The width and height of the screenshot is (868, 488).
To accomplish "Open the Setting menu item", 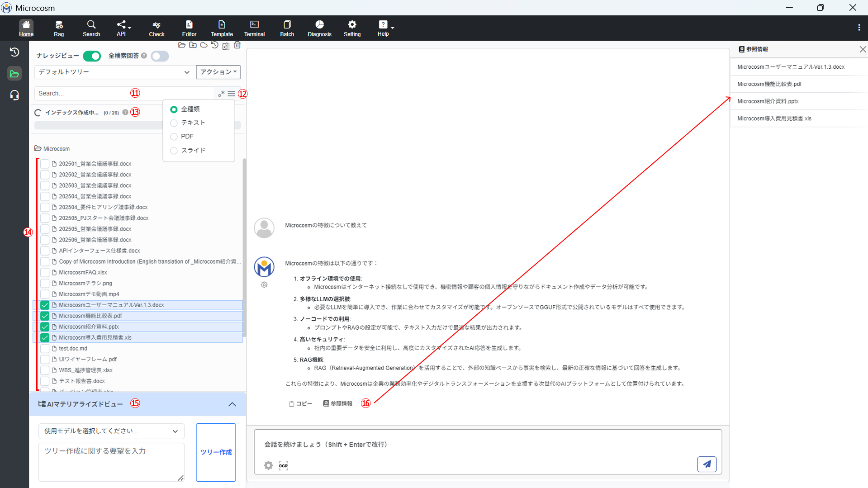I will coord(352,28).
